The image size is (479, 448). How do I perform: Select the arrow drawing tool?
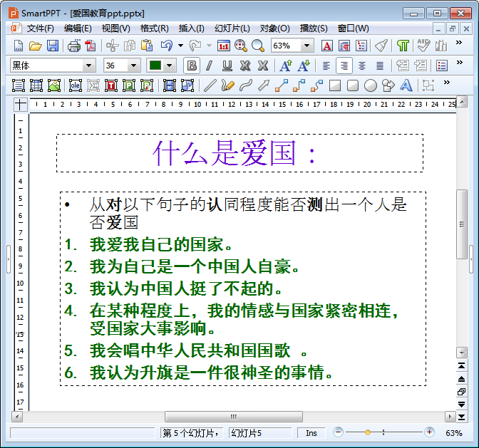(x=263, y=85)
